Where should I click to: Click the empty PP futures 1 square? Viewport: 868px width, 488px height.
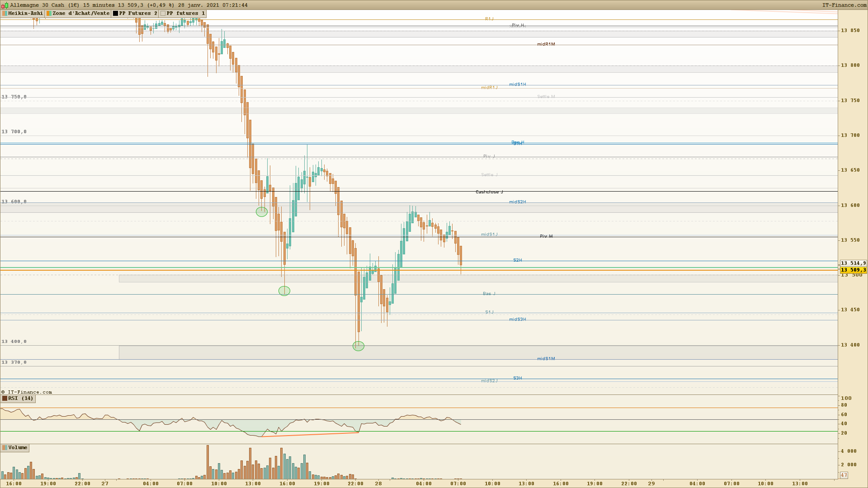(163, 14)
